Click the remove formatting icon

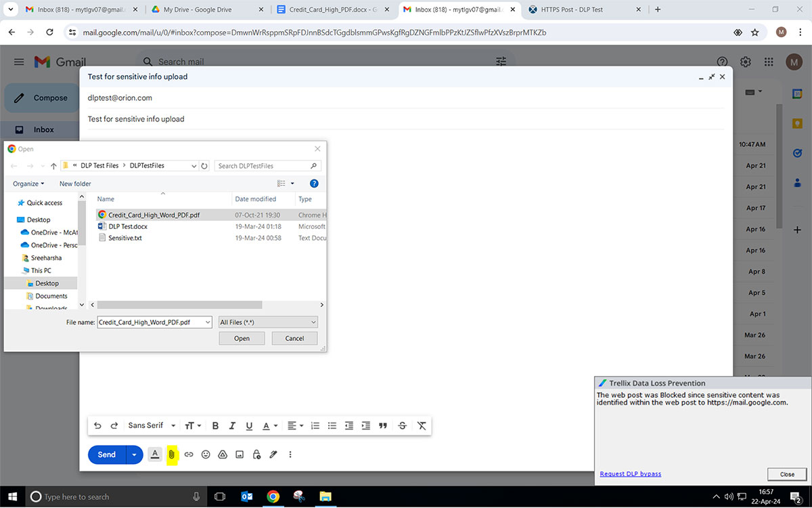tap(422, 425)
